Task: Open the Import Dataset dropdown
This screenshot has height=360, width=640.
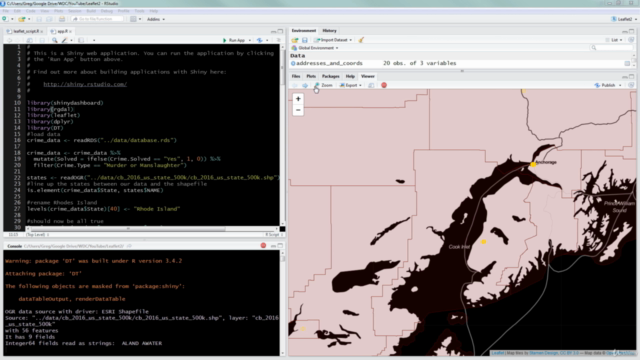Action: click(x=333, y=40)
